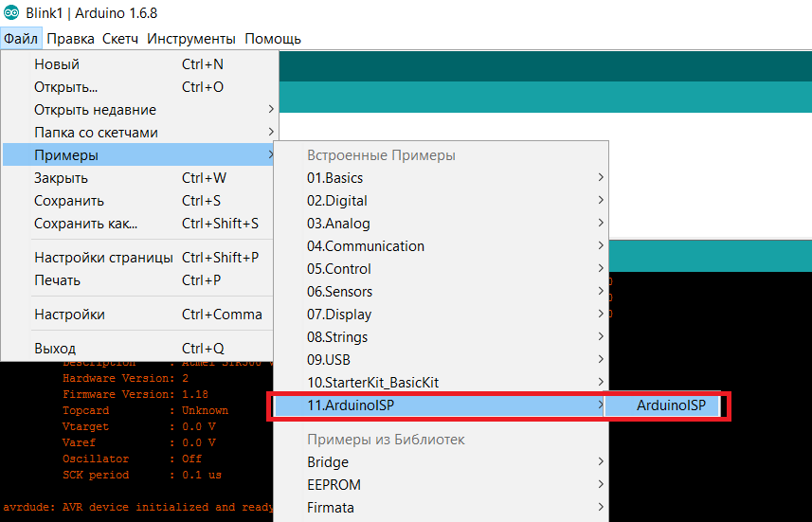The height and width of the screenshot is (522, 812).
Task: Select the Примеры menu entry
Action: pyautogui.click(x=139, y=154)
